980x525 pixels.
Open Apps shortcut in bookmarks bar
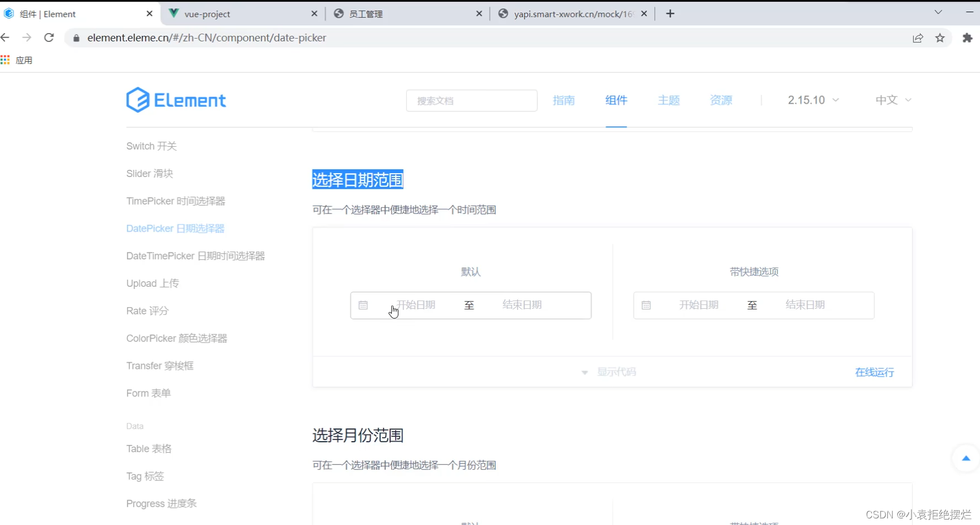(17, 60)
